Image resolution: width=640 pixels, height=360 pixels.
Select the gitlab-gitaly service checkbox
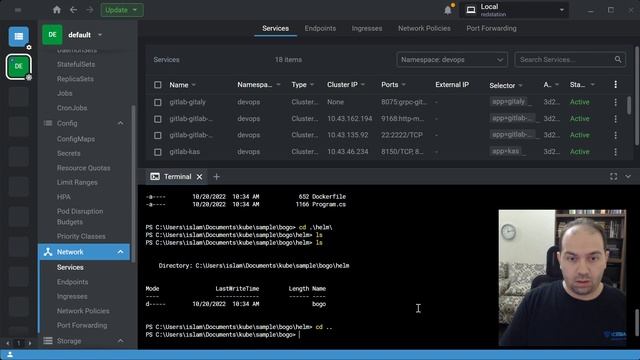point(158,102)
